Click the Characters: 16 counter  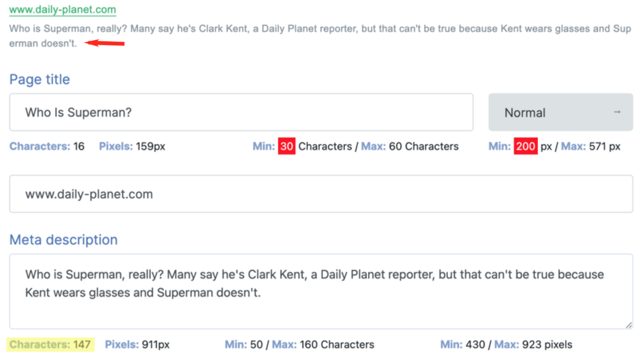pyautogui.click(x=47, y=146)
